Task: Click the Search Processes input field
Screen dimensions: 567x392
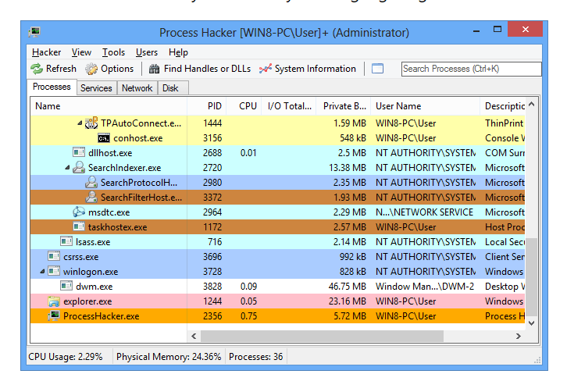Action: pos(472,69)
